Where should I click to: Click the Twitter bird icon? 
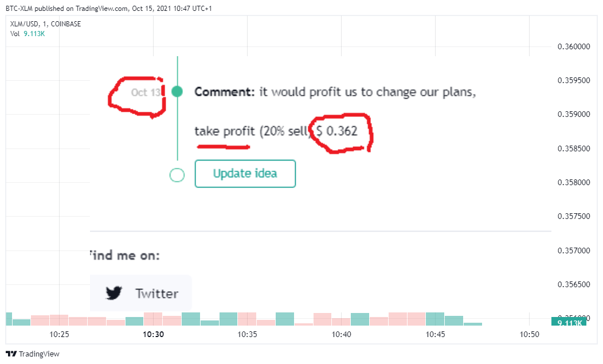(114, 293)
